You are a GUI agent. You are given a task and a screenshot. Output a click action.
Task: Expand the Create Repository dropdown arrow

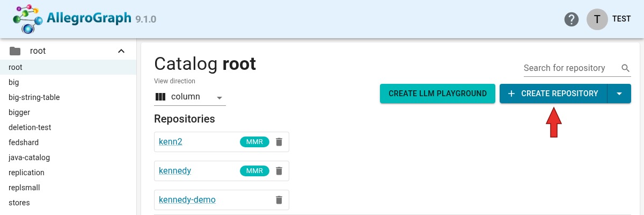619,94
